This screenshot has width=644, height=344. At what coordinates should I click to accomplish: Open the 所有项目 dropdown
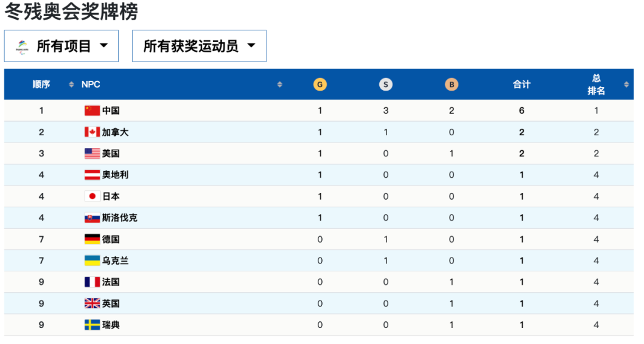point(61,46)
